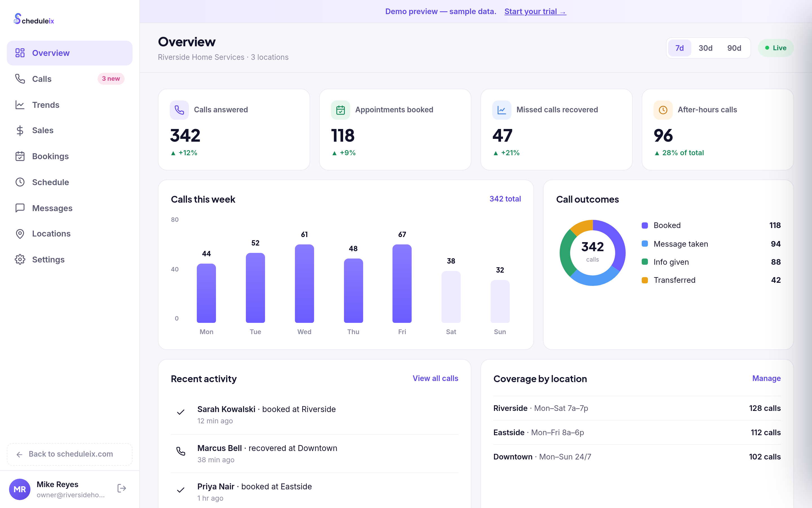This screenshot has width=812, height=508.
Task: Switch to the 30d time range
Action: (x=705, y=48)
